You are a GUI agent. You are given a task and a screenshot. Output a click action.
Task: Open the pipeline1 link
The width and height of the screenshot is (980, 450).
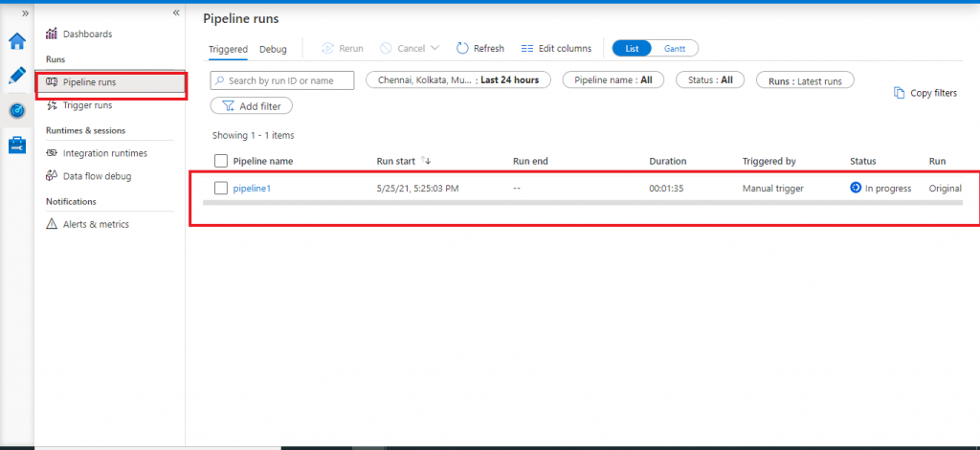point(252,188)
